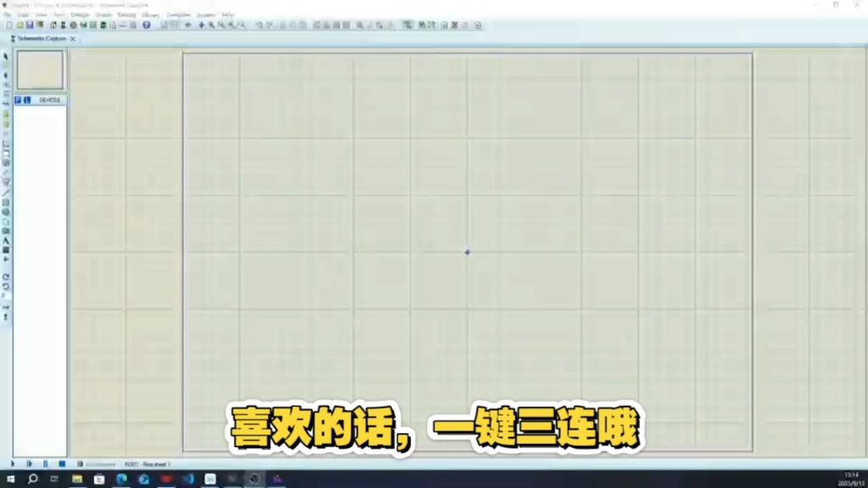Click the P pick devices button
The image size is (868, 488).
click(18, 100)
